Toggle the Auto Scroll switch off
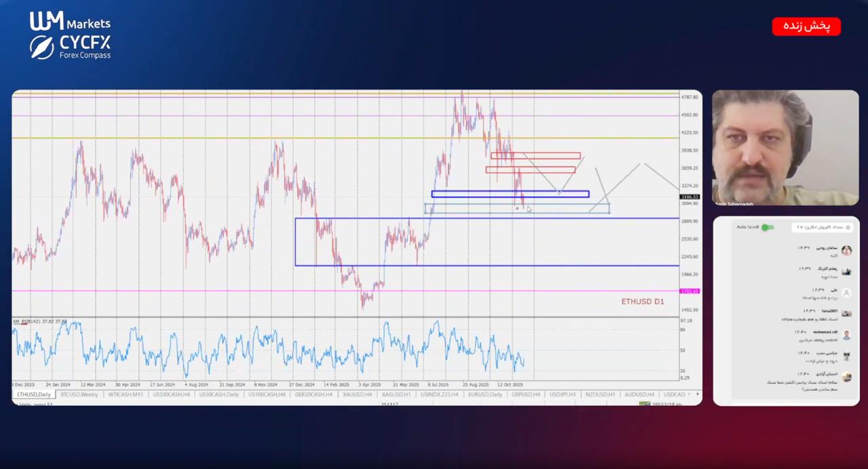868x469 pixels. point(768,227)
